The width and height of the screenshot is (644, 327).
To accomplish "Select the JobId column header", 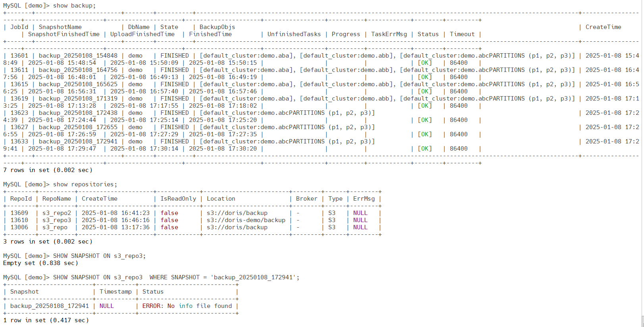I will coord(19,27).
